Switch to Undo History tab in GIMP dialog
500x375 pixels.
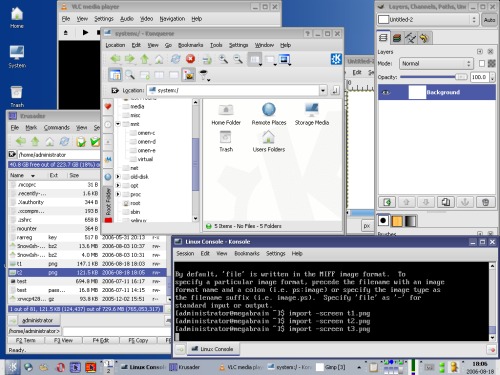pos(424,38)
